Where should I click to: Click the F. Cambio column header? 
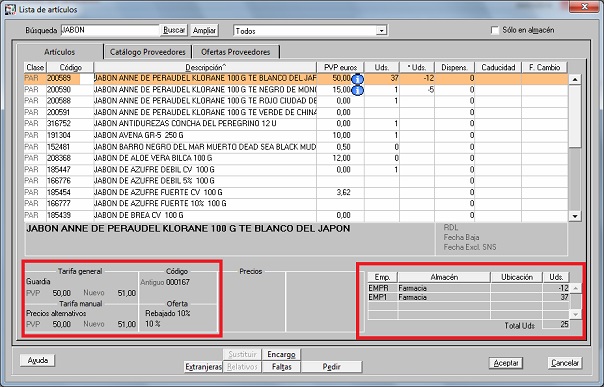coord(544,67)
